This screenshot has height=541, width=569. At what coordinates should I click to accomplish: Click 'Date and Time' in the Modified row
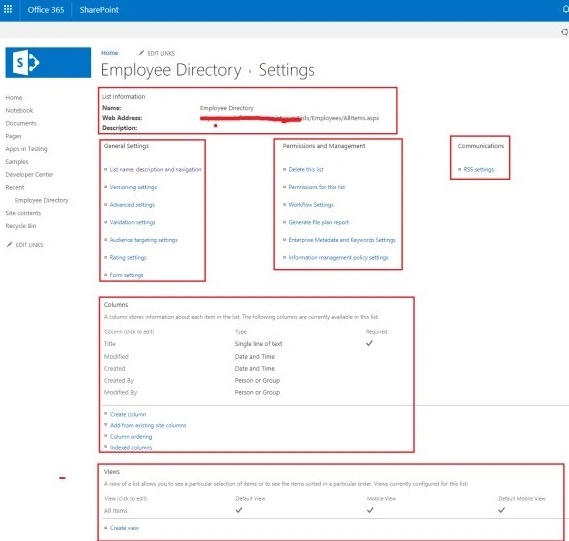[x=254, y=357]
